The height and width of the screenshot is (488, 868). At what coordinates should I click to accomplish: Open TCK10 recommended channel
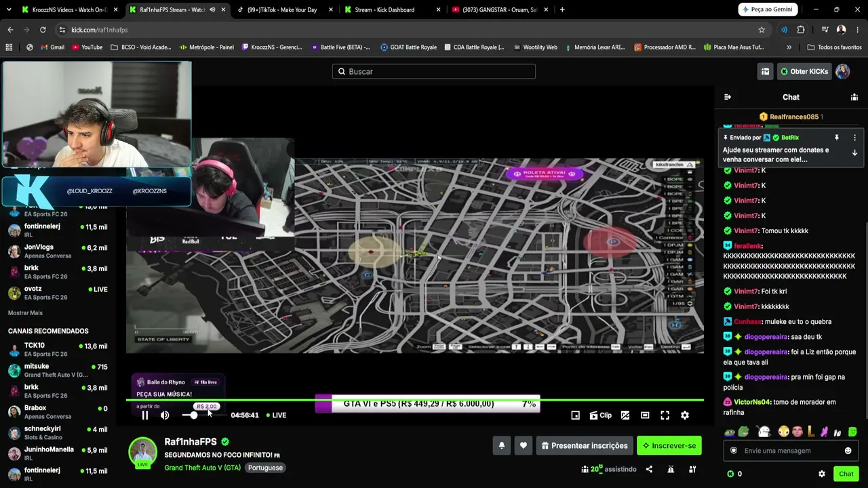click(58, 349)
